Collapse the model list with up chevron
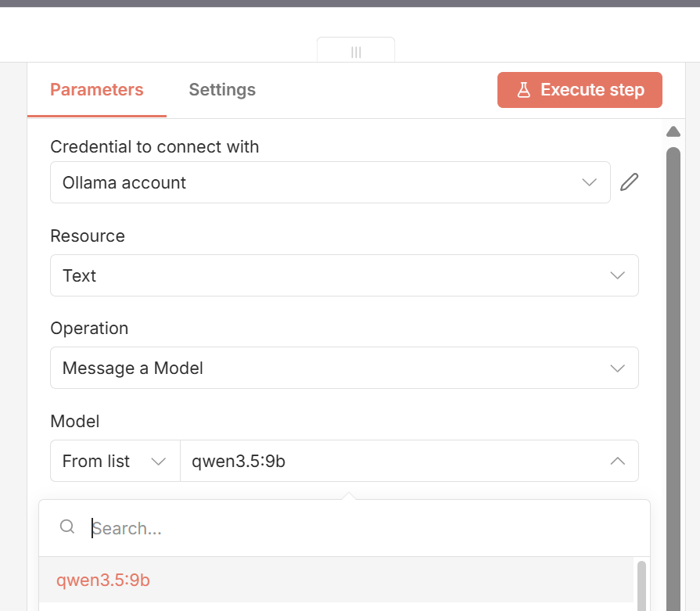Viewport: 700px width, 611px height. [617, 461]
